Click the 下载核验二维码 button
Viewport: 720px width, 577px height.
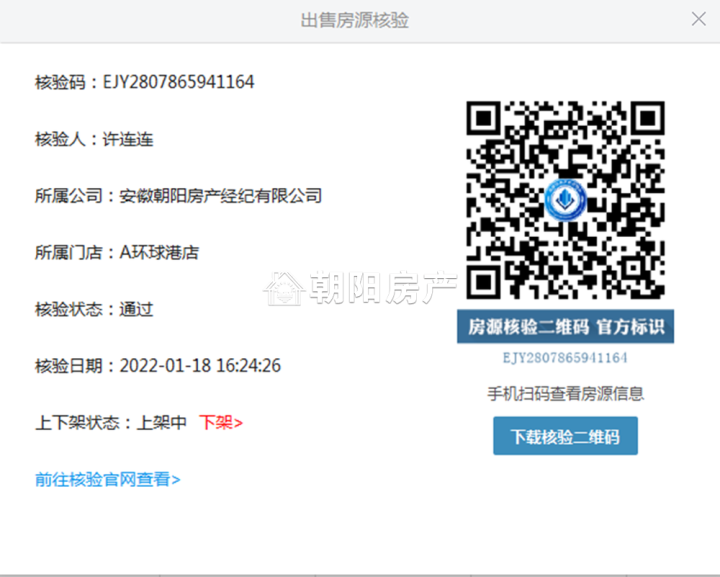pyautogui.click(x=565, y=437)
